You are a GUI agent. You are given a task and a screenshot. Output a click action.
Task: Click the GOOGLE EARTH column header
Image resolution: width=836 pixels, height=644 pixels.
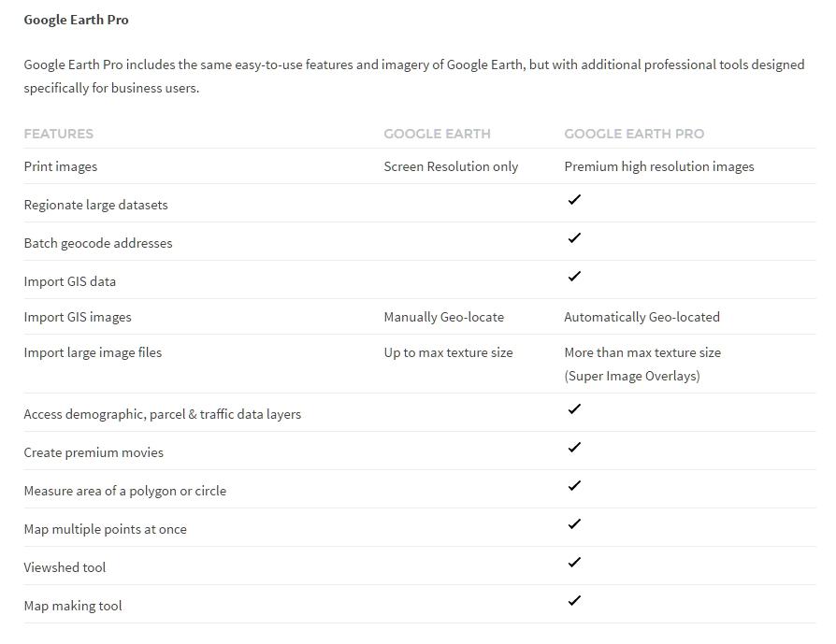click(x=437, y=134)
